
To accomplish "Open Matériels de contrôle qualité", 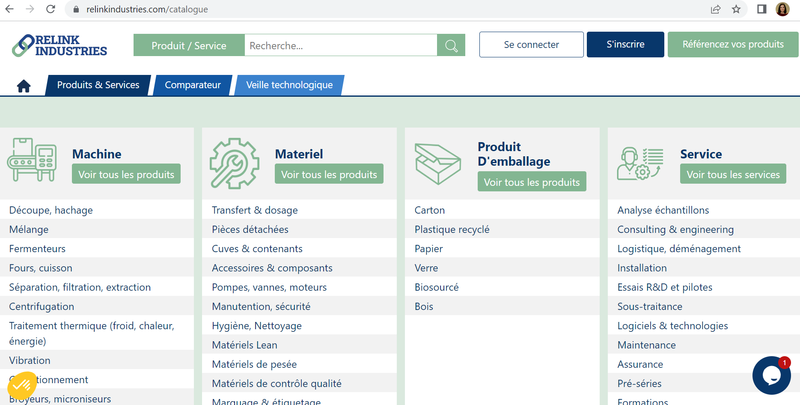I will tap(277, 384).
